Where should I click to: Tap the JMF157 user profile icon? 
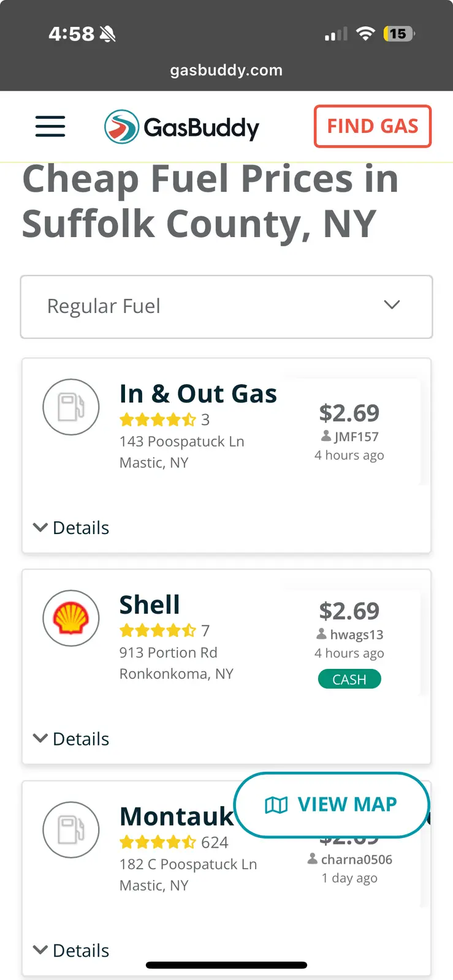click(326, 436)
